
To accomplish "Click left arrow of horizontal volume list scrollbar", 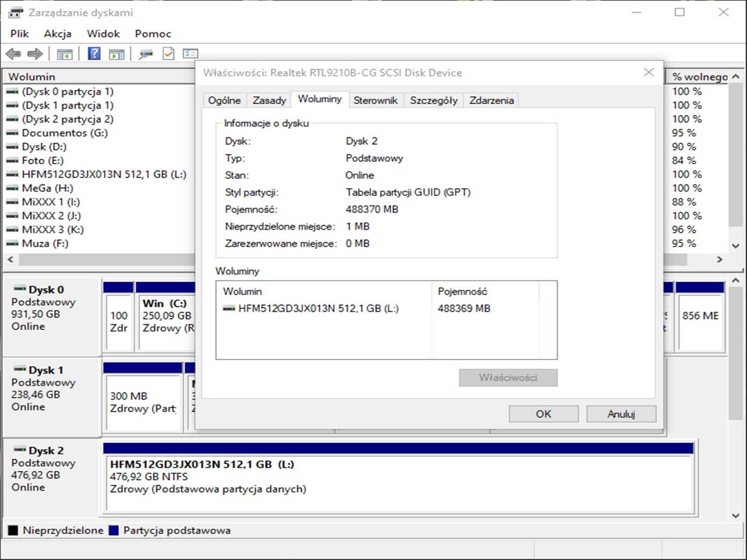I will click(x=11, y=259).
